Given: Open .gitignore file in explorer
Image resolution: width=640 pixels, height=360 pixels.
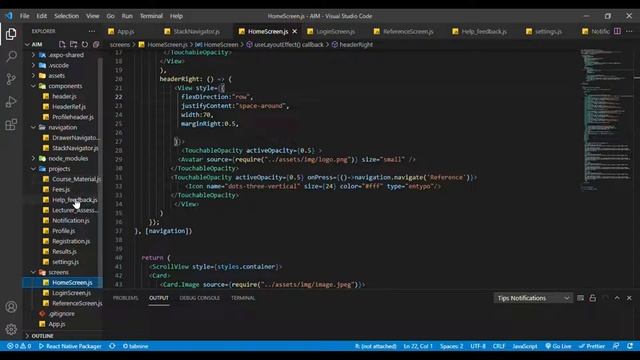Looking at the screenshot, I should tap(61, 314).
